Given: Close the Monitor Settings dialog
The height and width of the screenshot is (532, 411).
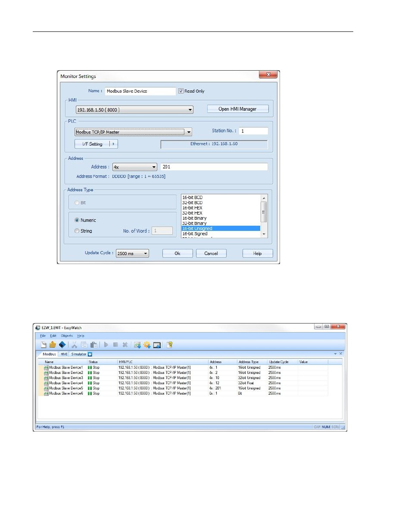Looking at the screenshot, I should click(x=268, y=75).
